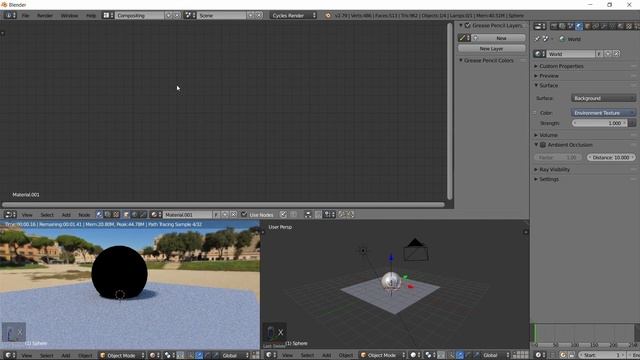
Task: Select the shader nodes tree-type icon
Action: (99, 214)
